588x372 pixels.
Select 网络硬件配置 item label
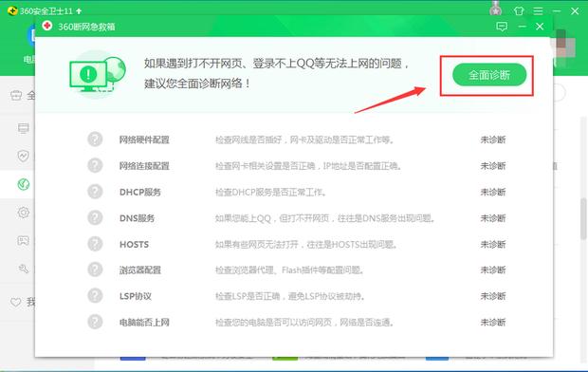[x=144, y=139]
